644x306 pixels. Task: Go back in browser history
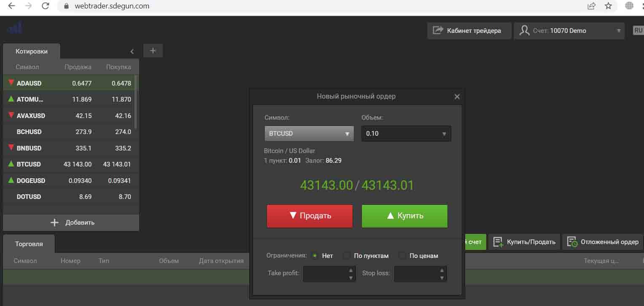click(x=11, y=6)
